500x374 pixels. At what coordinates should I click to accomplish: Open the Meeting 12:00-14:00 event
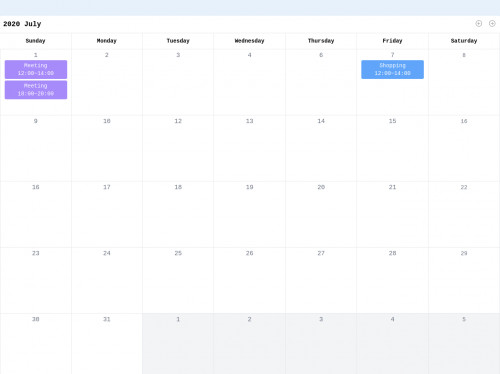tap(36, 69)
